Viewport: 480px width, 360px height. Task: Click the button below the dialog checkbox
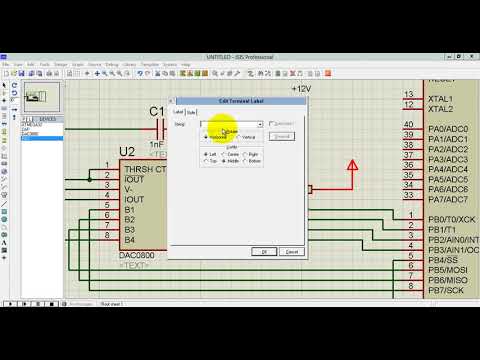coord(282,136)
